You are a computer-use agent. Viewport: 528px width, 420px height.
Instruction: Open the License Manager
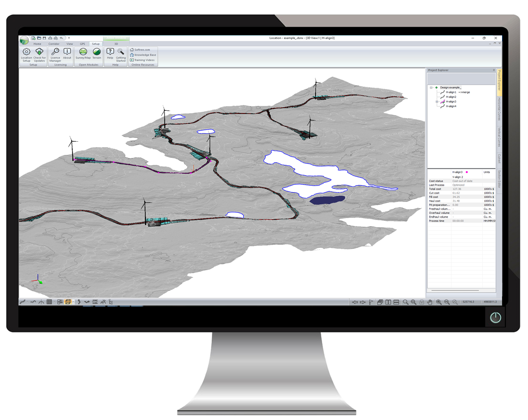(x=55, y=55)
